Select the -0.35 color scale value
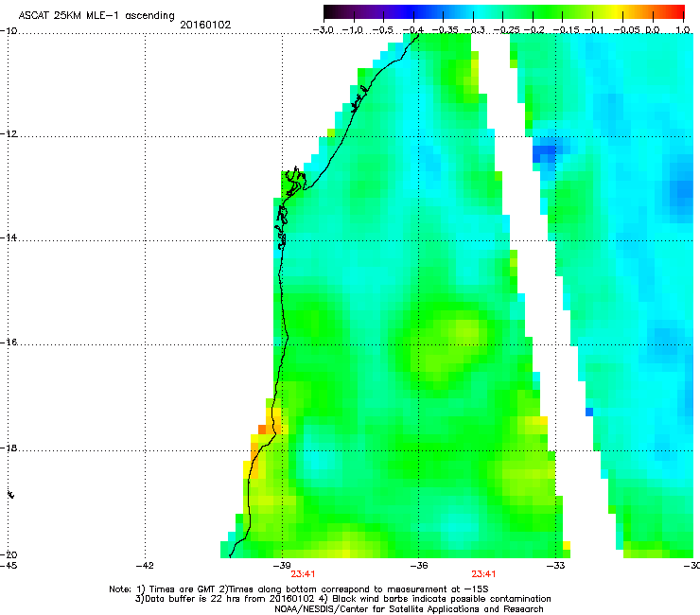Viewport: 700px width, 615px height. click(445, 30)
